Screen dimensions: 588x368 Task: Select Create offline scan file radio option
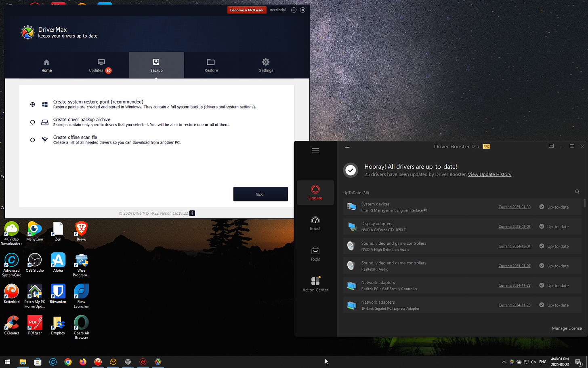tap(33, 140)
